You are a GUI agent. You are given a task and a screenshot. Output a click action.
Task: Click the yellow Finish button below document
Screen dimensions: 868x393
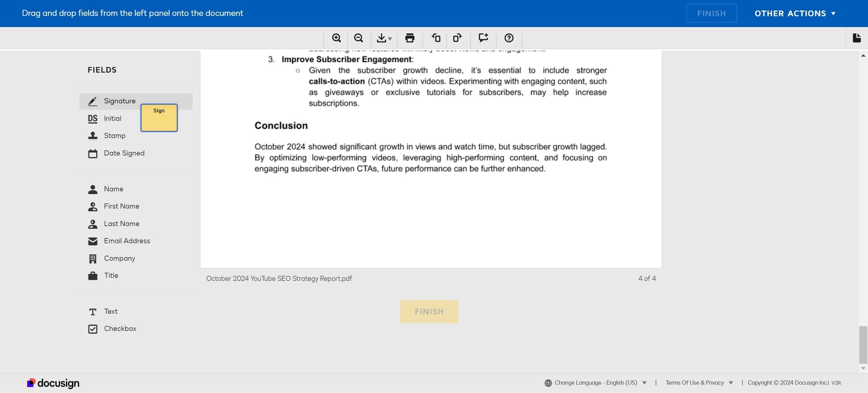(x=429, y=312)
